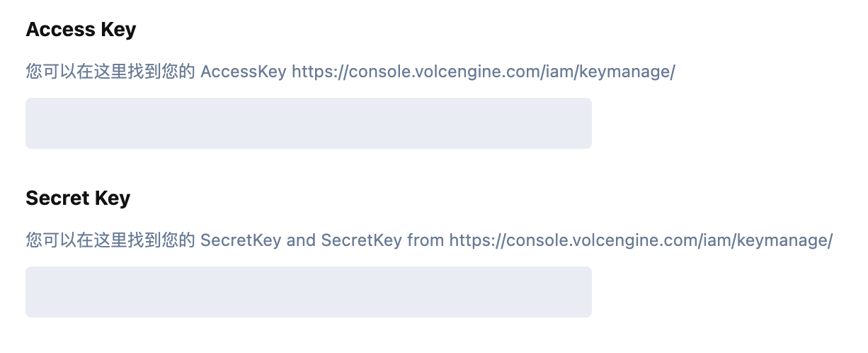Click the word AccessKey in the description
The height and width of the screenshot is (353, 868).
pos(244,72)
